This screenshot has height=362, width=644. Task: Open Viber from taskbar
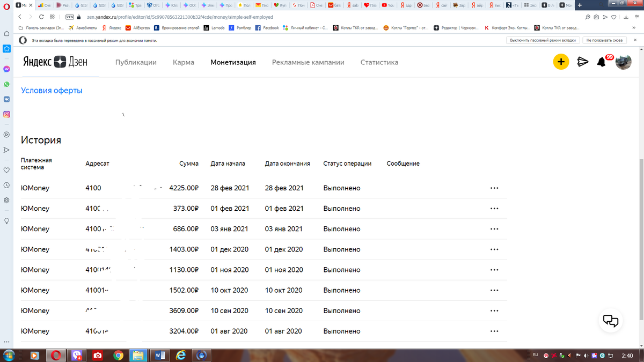[x=77, y=355]
